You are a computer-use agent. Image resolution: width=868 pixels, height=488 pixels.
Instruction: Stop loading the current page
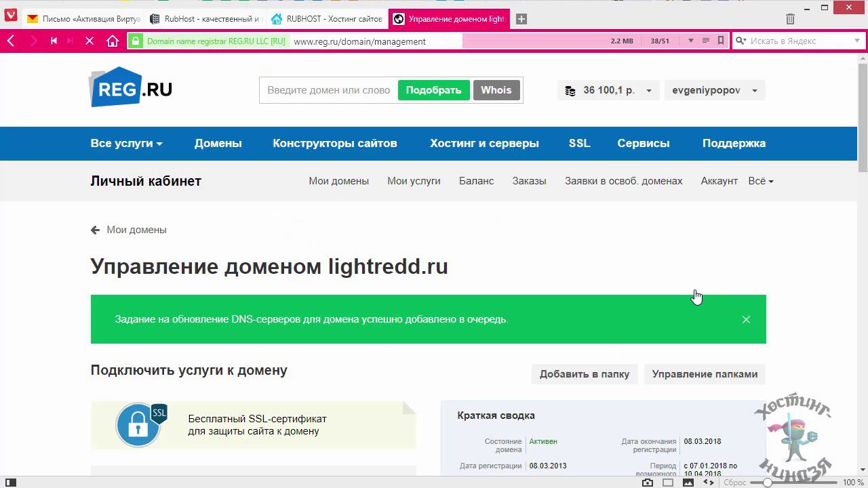(x=90, y=41)
